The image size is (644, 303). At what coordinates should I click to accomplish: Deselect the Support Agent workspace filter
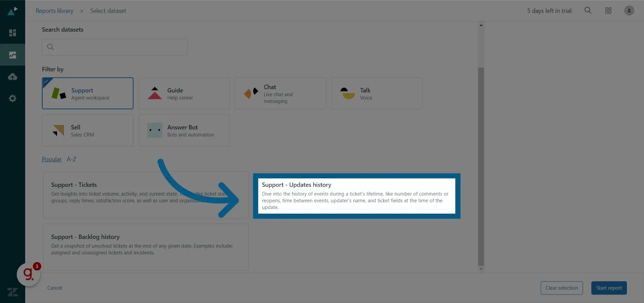pos(88,93)
